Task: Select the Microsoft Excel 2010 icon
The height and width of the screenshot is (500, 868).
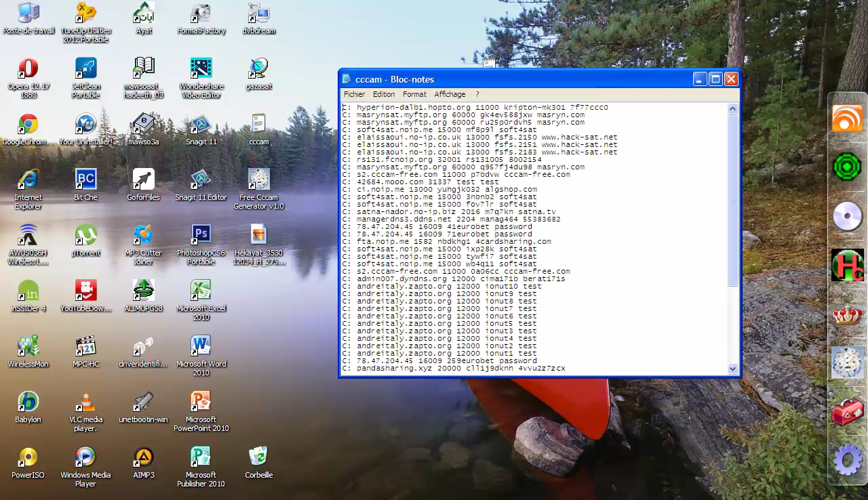Action: pyautogui.click(x=201, y=291)
